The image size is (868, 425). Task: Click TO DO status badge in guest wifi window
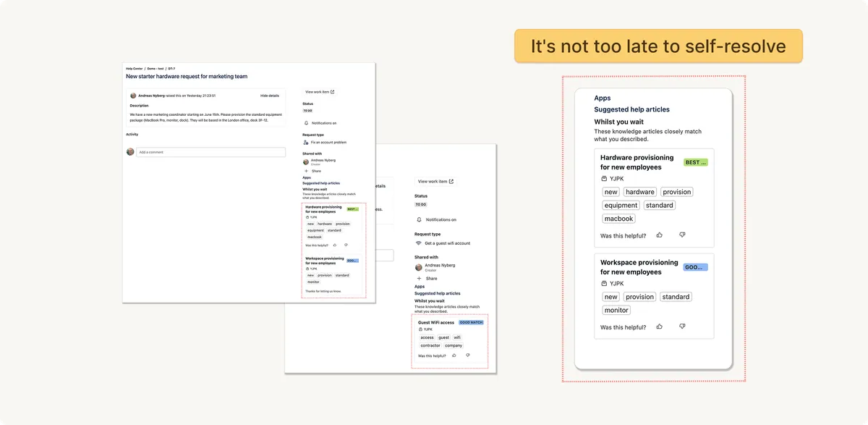421,204
